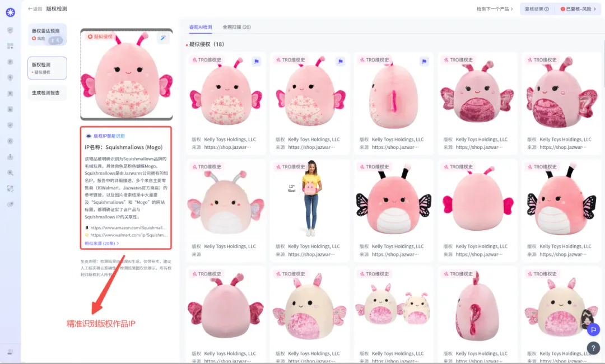Open the round question mark help button
Image resolution: width=605 pixels, height=364 pixels.
[x=593, y=348]
